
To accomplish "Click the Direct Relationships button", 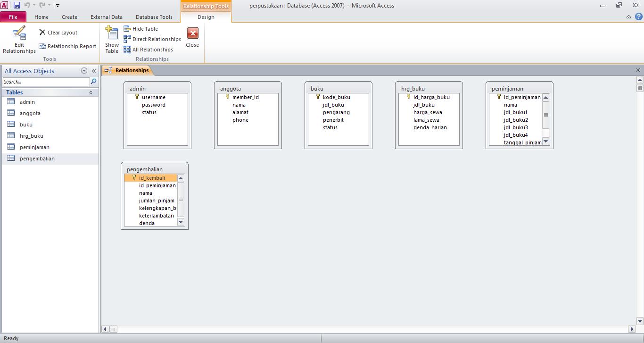I will tap(152, 39).
